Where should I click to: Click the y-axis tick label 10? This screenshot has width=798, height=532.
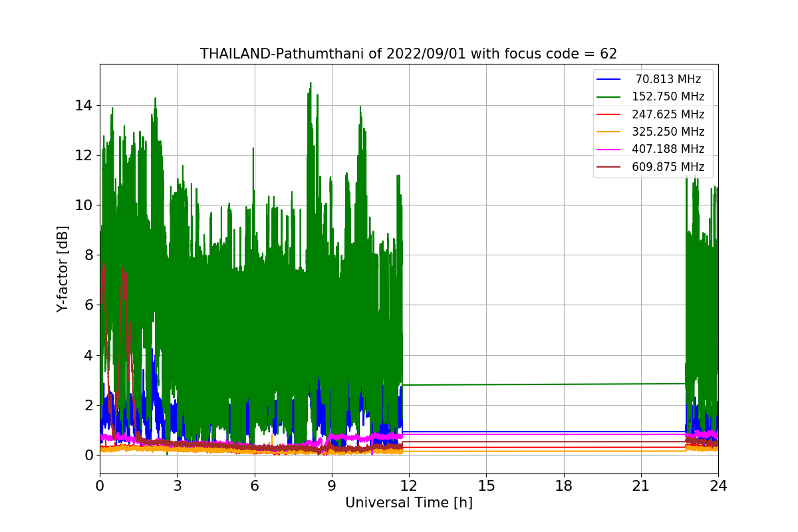[85, 205]
